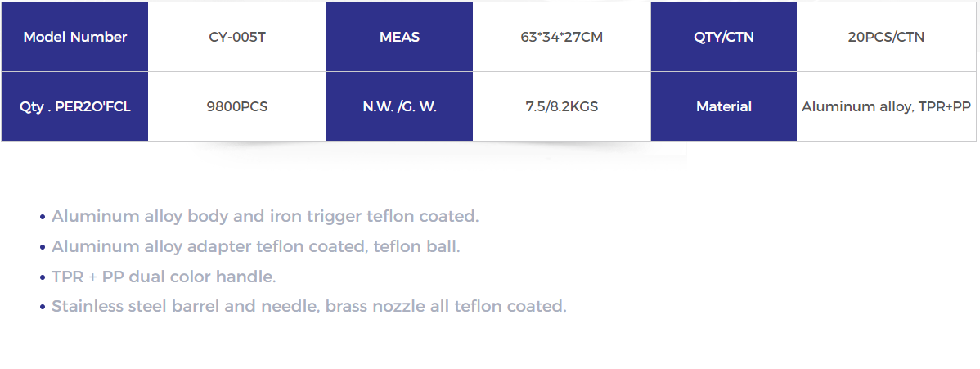Viewport: 980px width, 369px height.
Task: Click the bullet dot before first feature line
Action: tap(43, 218)
